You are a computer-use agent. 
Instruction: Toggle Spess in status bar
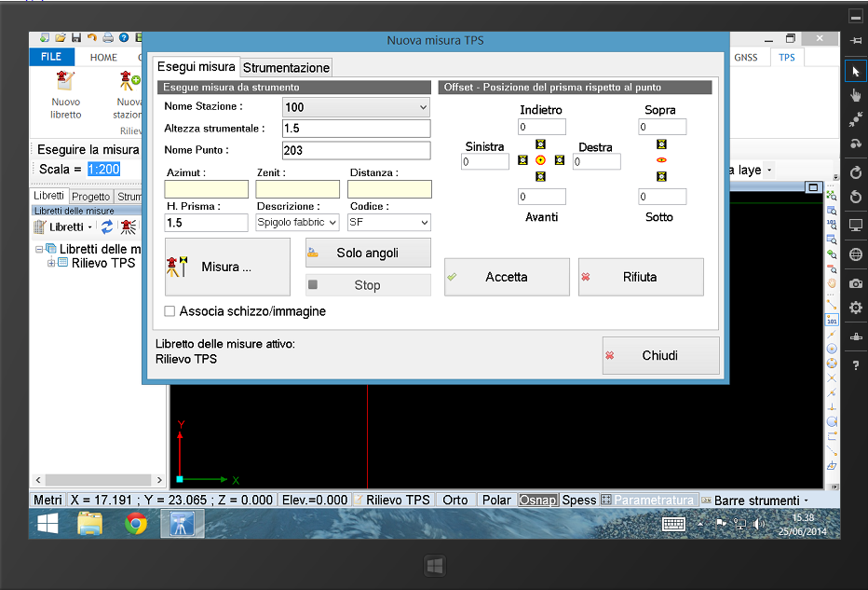point(579,501)
